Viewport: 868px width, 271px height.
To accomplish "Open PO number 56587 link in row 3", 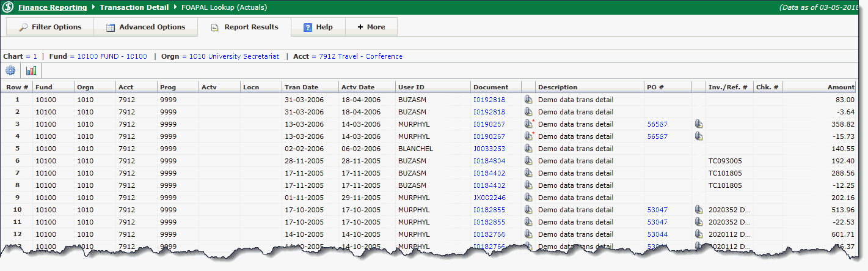I will pyautogui.click(x=657, y=124).
